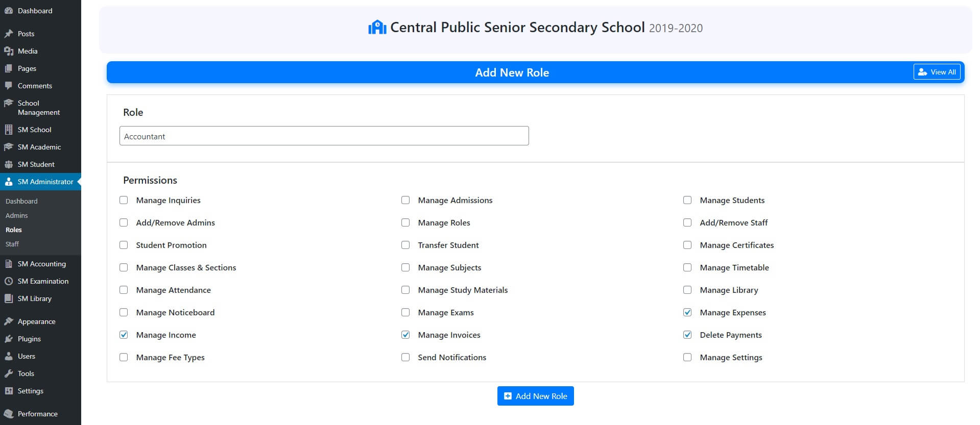The height and width of the screenshot is (425, 980).
Task: Click the SM Examination clock icon
Action: [9, 281]
